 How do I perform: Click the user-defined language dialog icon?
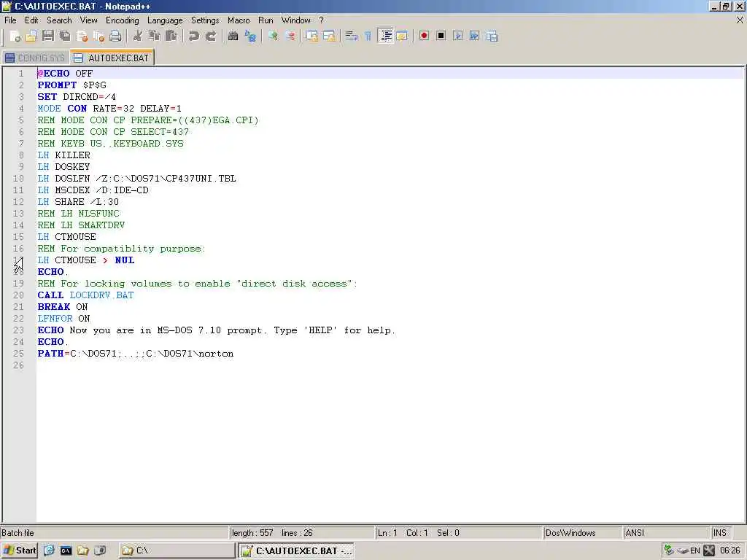tap(402, 36)
